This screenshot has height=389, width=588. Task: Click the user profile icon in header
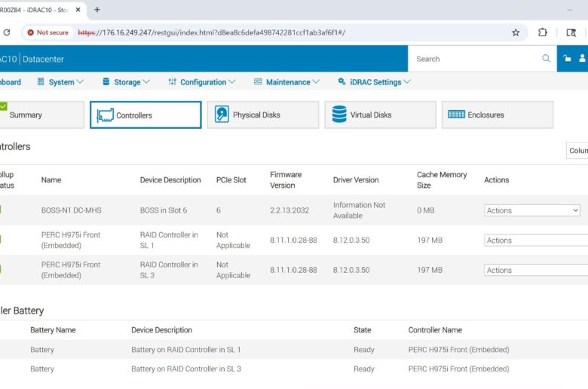583,59
